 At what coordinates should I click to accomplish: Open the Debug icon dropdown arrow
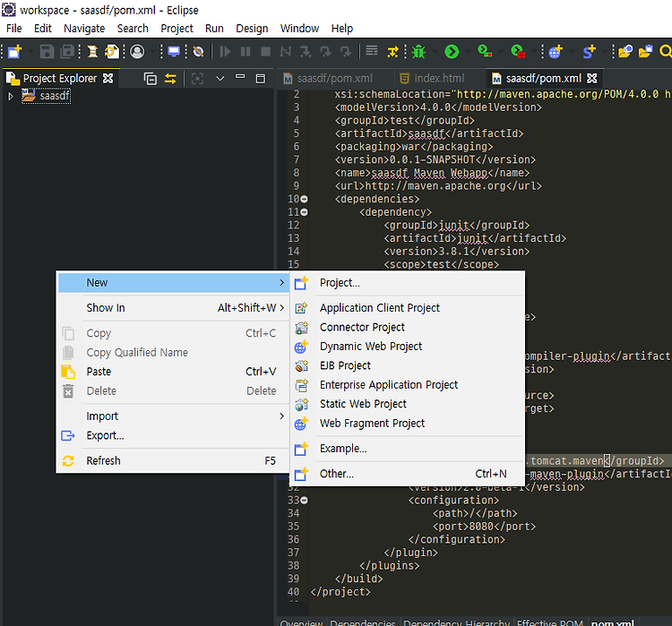point(435,52)
